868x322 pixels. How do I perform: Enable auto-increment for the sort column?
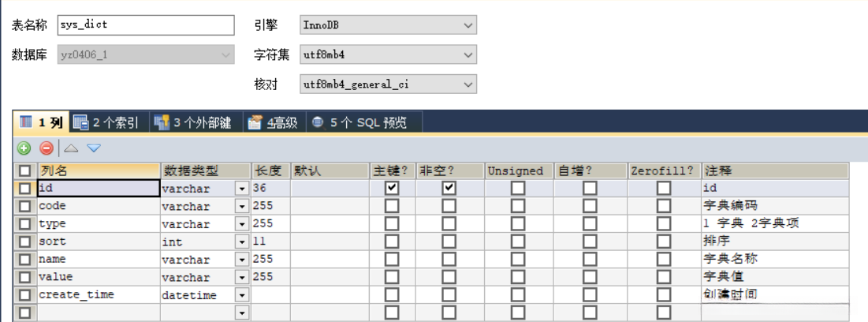point(590,241)
